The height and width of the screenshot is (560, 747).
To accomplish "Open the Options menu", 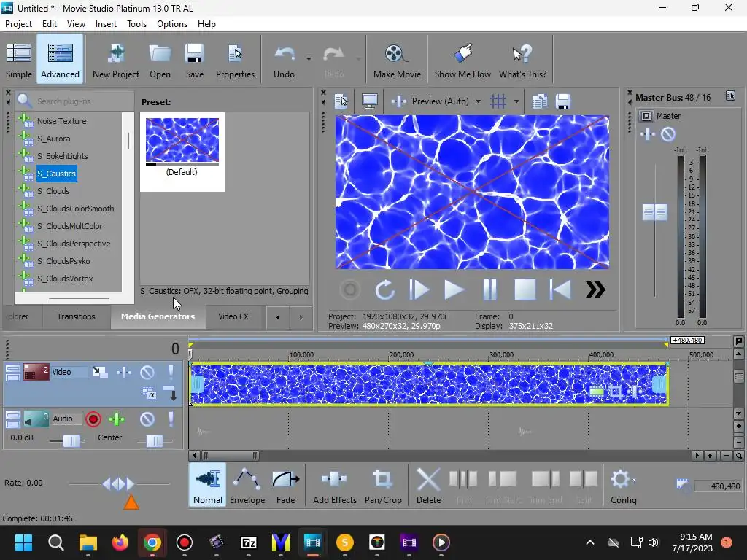I will click(172, 24).
